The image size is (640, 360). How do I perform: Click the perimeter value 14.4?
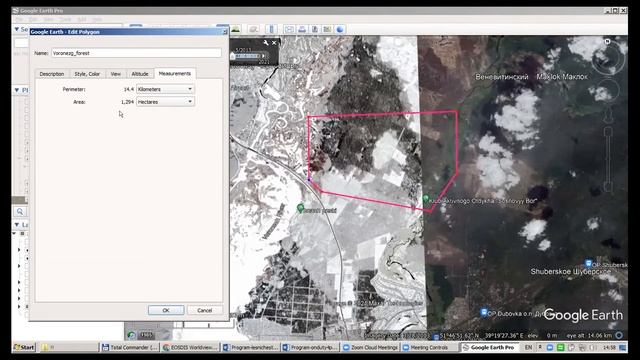point(129,89)
